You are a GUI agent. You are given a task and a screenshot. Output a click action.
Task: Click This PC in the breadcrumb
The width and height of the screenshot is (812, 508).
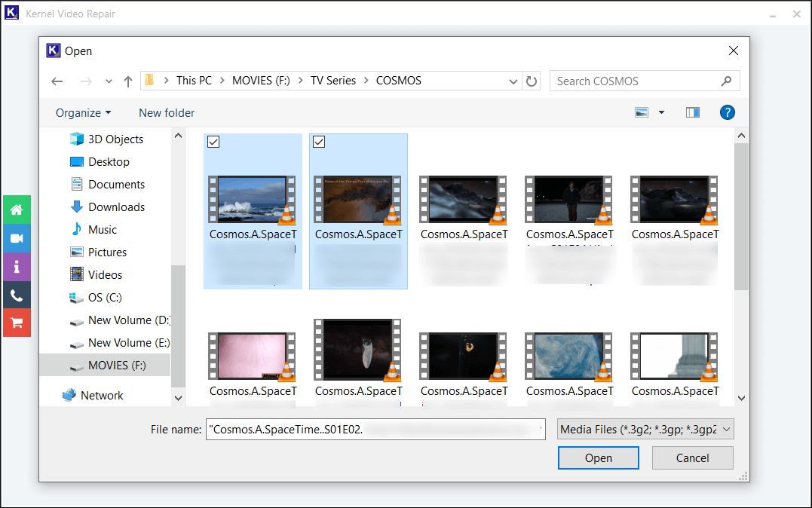[195, 80]
